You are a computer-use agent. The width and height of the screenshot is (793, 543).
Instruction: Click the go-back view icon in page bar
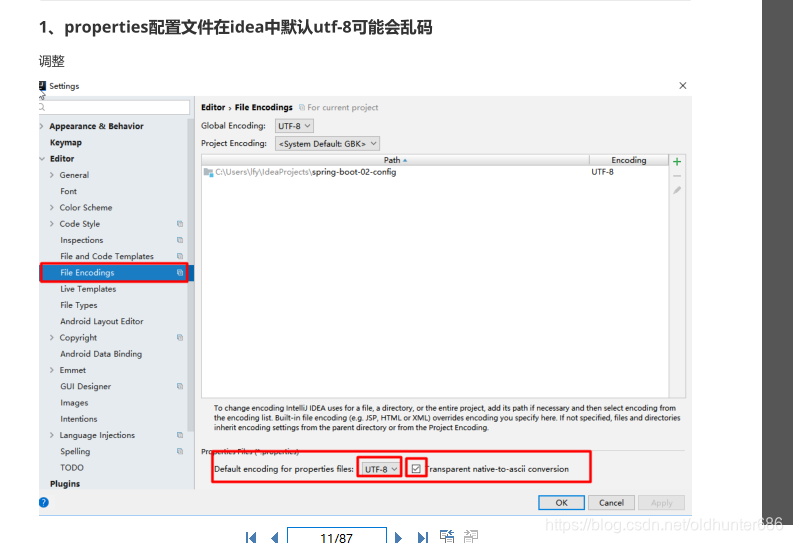click(x=447, y=536)
